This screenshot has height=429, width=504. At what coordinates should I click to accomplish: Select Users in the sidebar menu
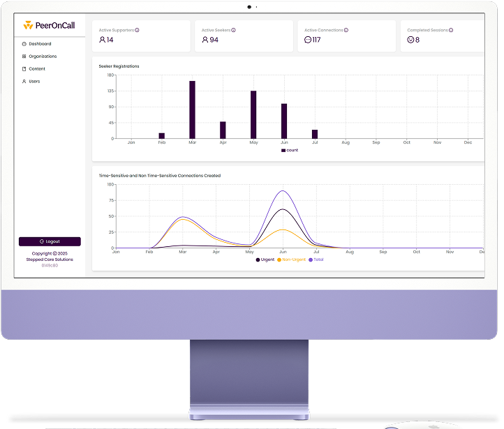[34, 82]
